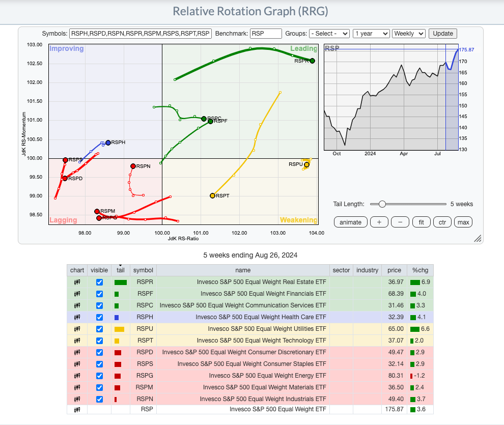
Task: Grab the chart resize handle icon
Action: pos(478,238)
